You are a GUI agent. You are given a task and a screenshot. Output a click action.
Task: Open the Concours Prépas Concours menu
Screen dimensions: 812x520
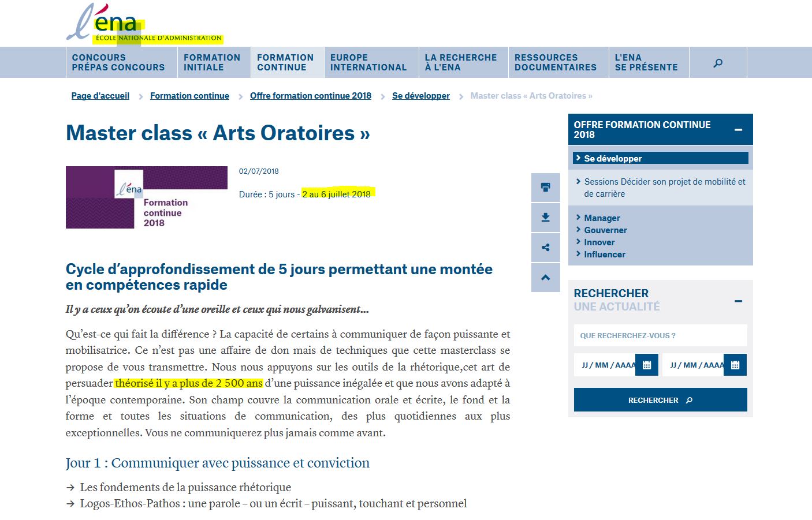[118, 62]
